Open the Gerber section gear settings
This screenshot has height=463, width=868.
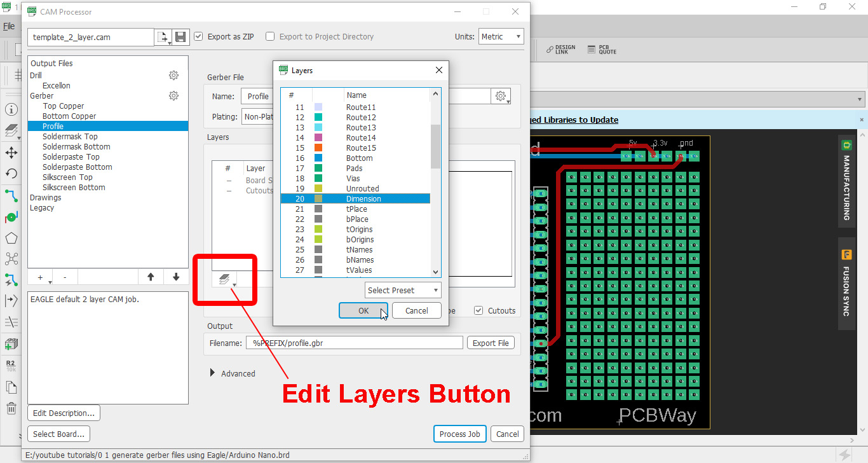(173, 96)
